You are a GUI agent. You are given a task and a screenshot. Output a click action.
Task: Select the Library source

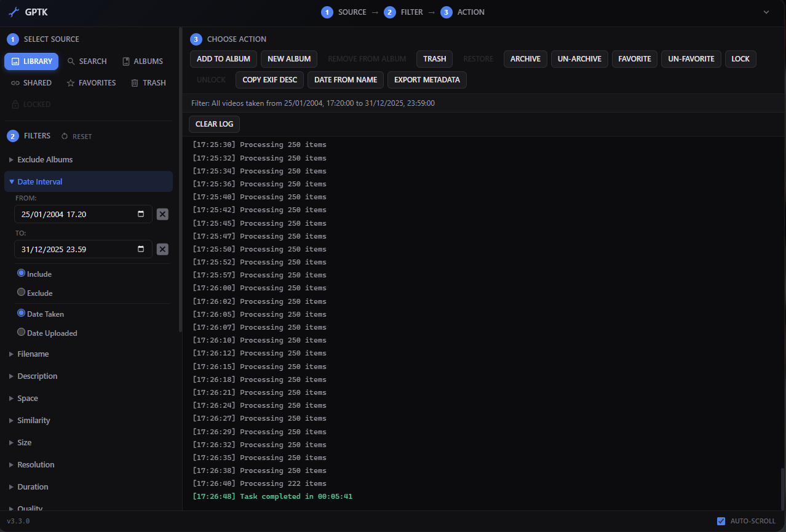(x=31, y=62)
